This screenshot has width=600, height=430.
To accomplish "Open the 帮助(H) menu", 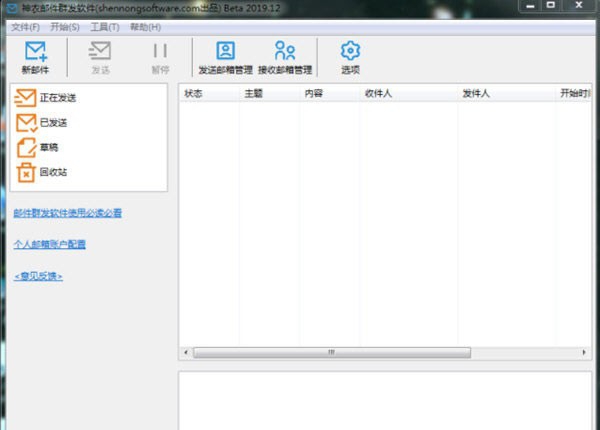I will pyautogui.click(x=145, y=27).
